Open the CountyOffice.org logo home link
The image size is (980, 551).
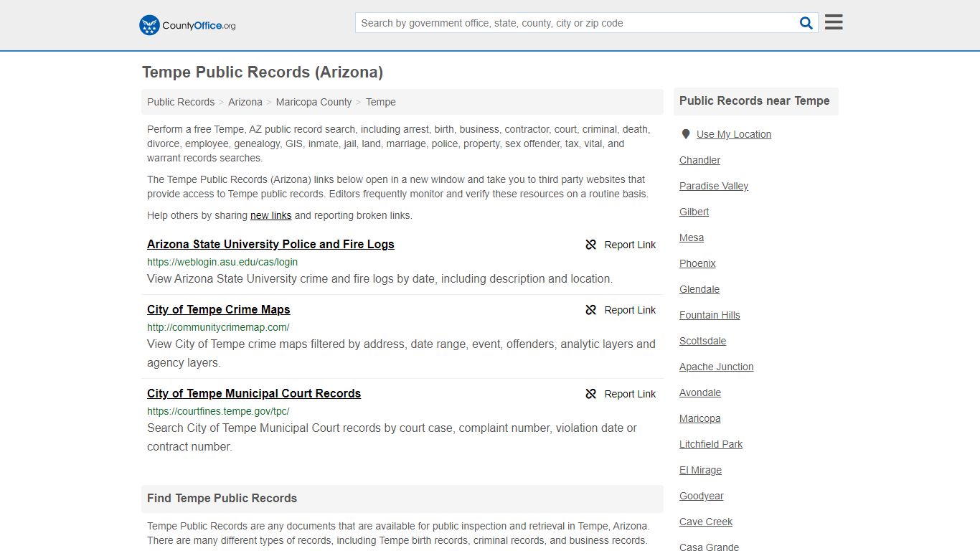click(187, 25)
